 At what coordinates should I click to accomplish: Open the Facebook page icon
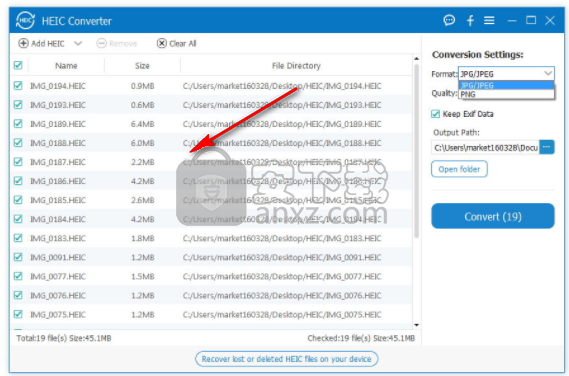470,20
